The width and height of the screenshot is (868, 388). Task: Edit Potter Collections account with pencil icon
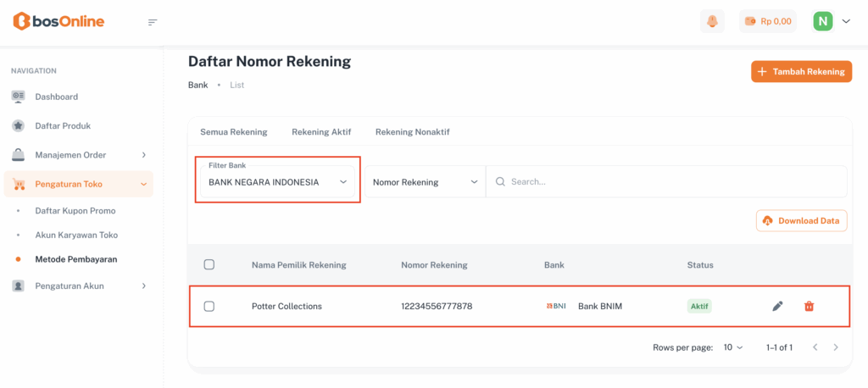pos(777,306)
